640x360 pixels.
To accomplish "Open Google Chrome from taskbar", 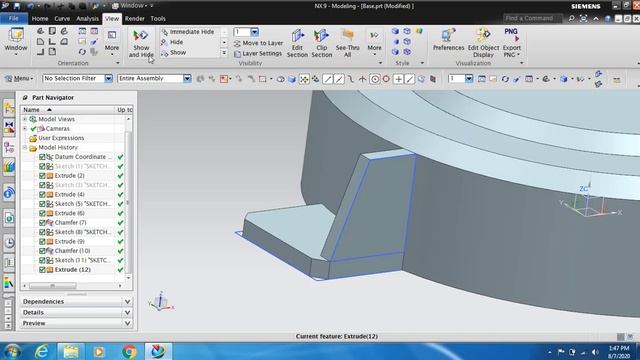I will pyautogui.click(x=129, y=351).
